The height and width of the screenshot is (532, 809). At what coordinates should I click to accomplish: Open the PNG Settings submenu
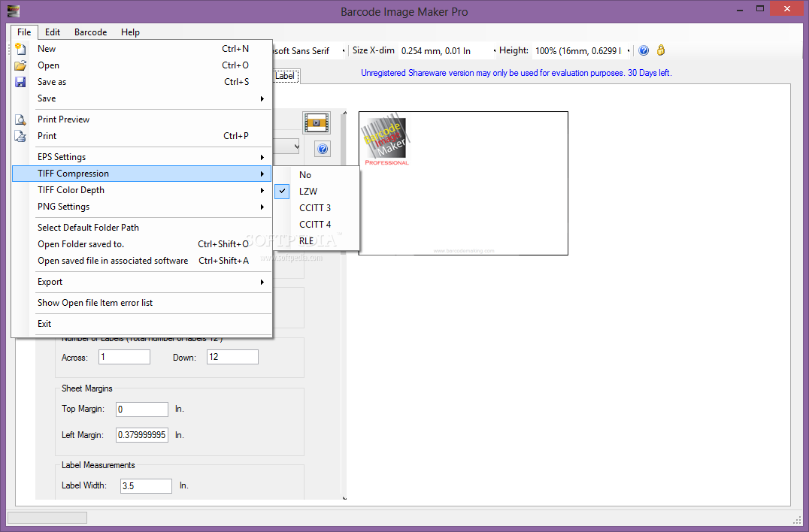(x=142, y=207)
